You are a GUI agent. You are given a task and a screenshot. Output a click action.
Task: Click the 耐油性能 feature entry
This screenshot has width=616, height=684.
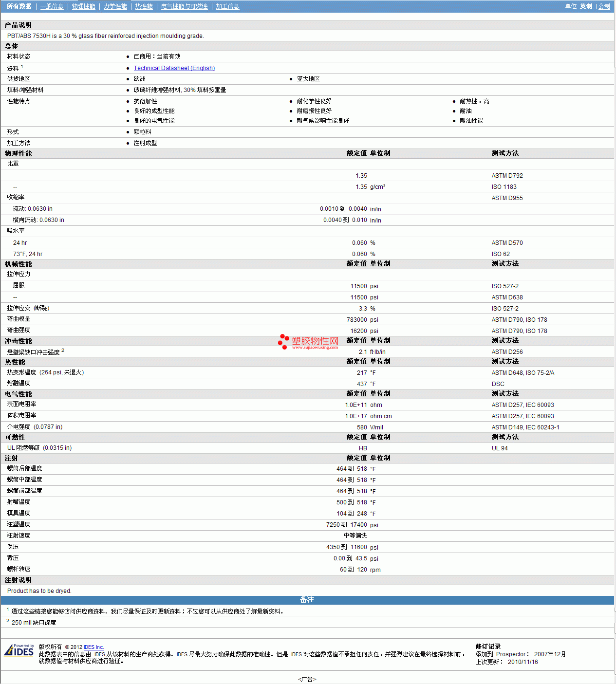pos(471,121)
